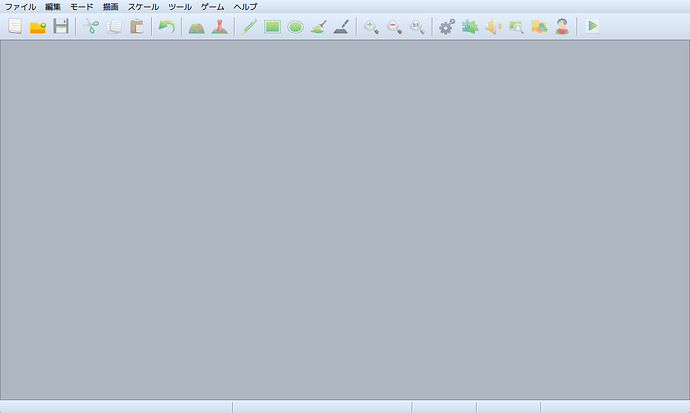Screen dimensions: 690x413
Task: Select the Rectangle drawing tool
Action: click(x=272, y=27)
